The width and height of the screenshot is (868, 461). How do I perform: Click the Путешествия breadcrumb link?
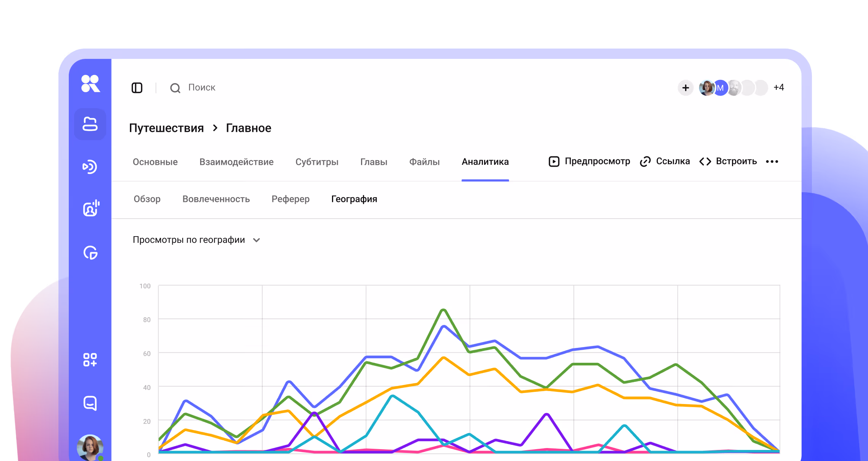click(x=166, y=128)
